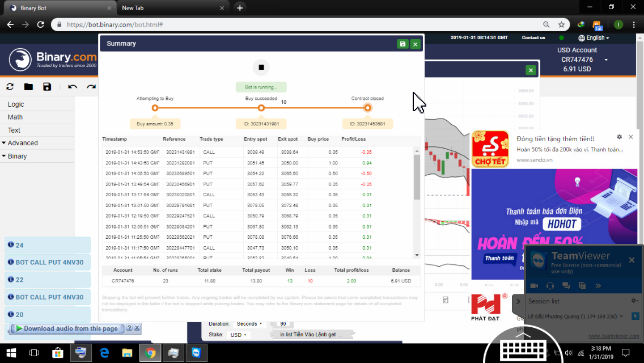Open TeamViewer chat icon
This screenshot has width=644, height=363.
tap(566, 286)
